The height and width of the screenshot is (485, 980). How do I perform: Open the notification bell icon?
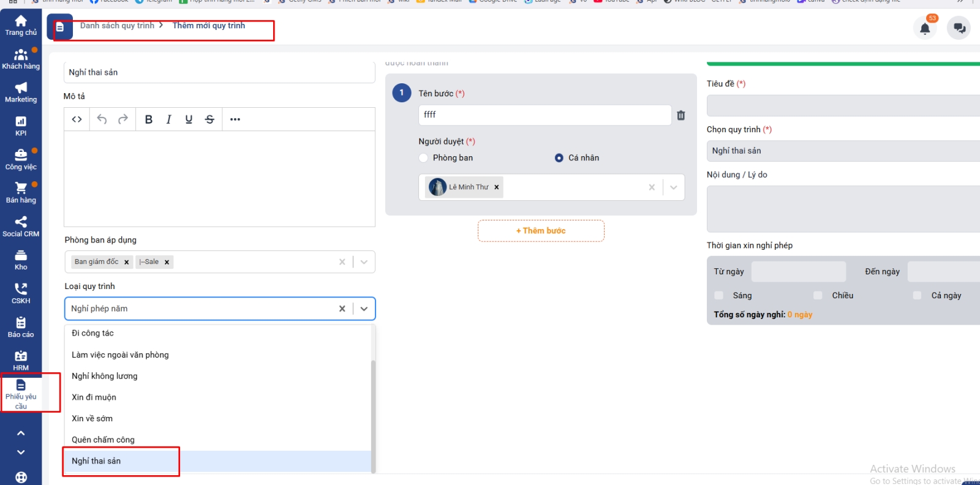click(x=925, y=28)
